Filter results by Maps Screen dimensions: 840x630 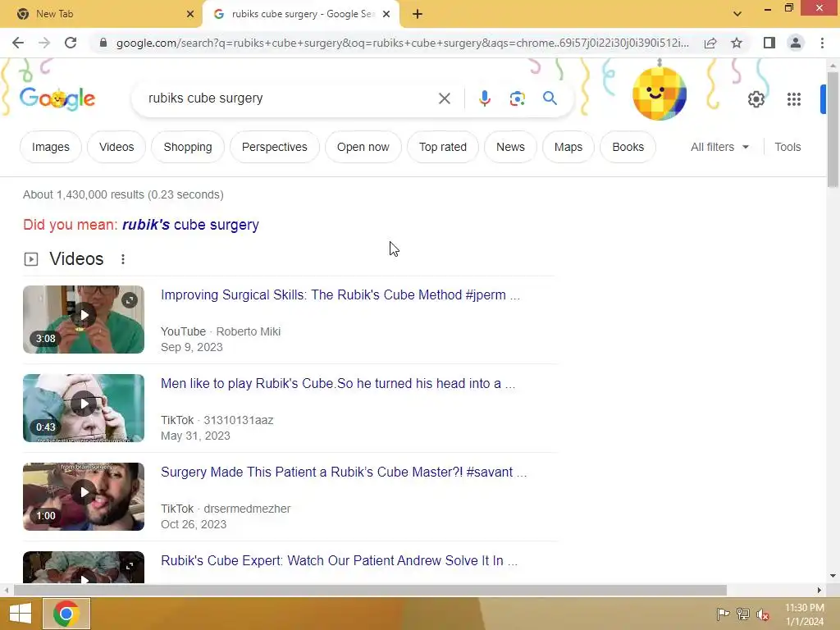568,147
